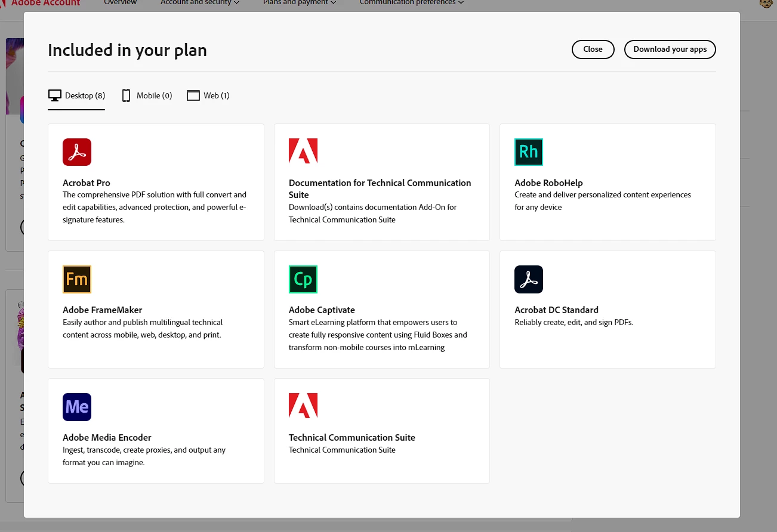Expand Account and security menu
Viewport: 777px width, 532px height.
click(x=200, y=2)
